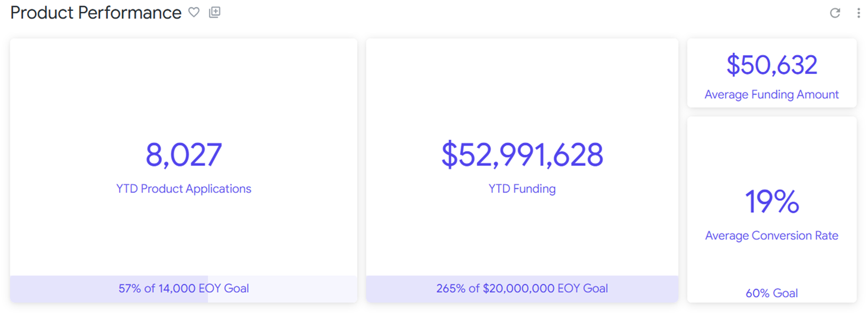Select the YTD Funding caption

522,189
